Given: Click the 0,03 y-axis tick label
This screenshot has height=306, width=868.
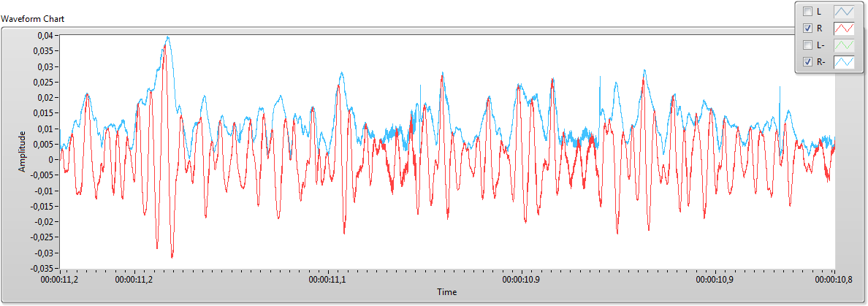Looking at the screenshot, I should (45, 66).
